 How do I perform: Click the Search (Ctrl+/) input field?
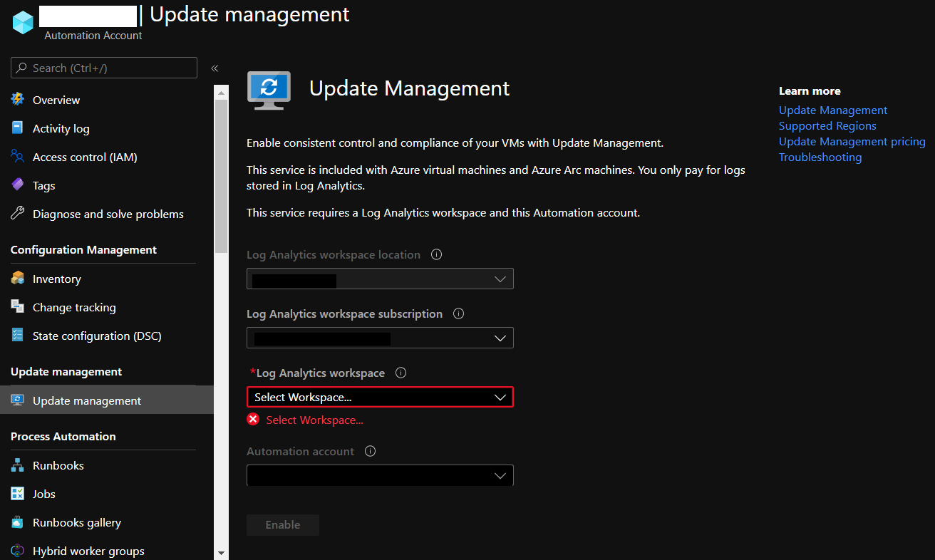click(x=104, y=68)
